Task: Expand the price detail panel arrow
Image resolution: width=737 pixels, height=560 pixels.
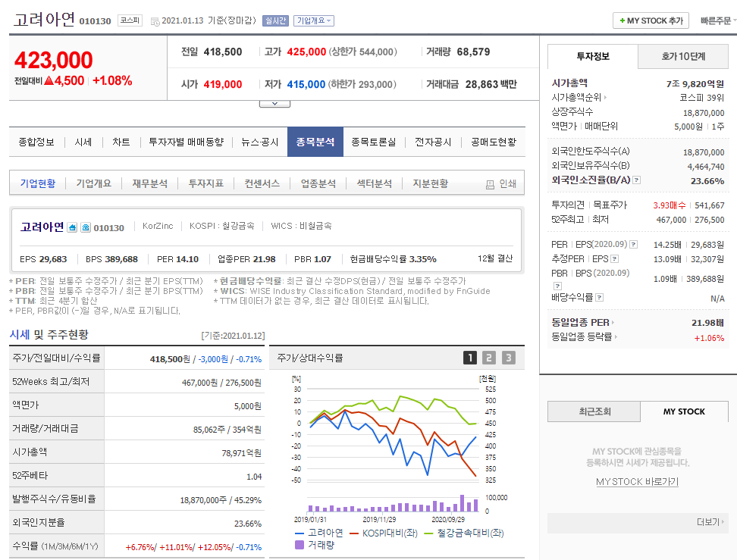Action: (x=274, y=103)
